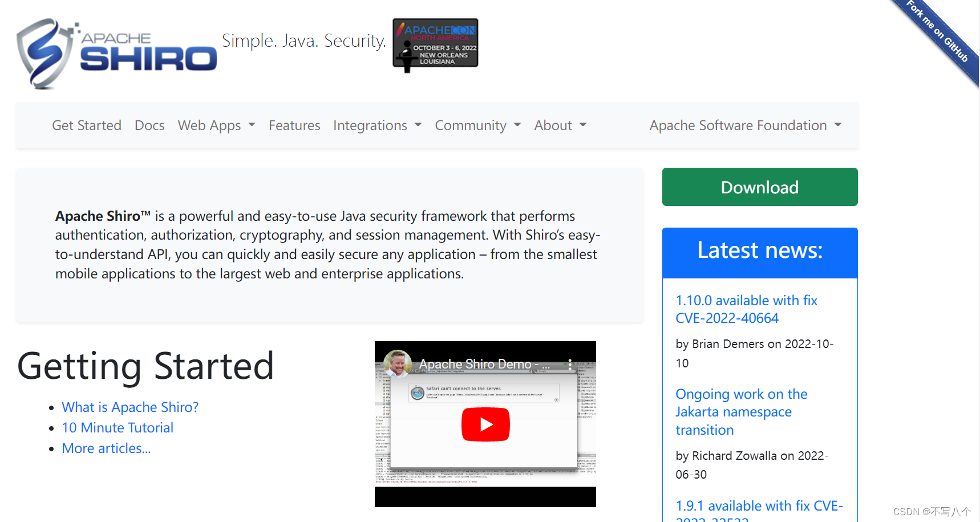Open the ApacheCon North America banner
Viewport: 980px width, 522px height.
coord(435,44)
